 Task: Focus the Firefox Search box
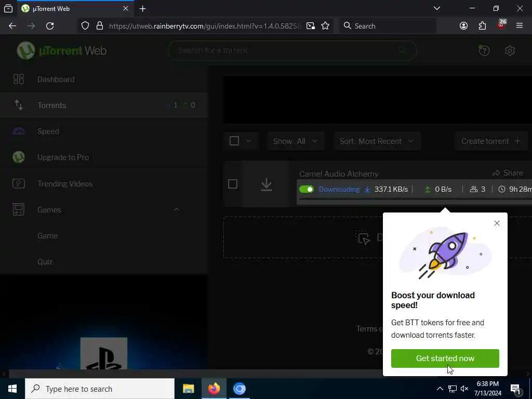tap(388, 26)
